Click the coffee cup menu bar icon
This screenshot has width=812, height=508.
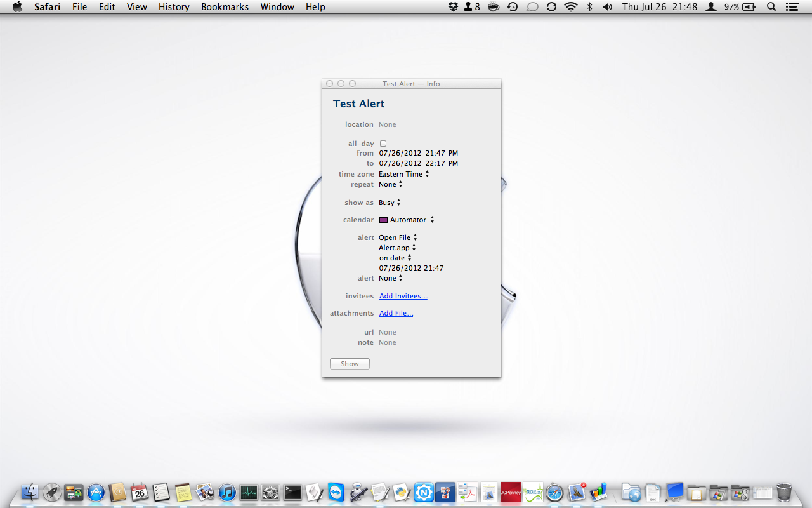coord(494,7)
